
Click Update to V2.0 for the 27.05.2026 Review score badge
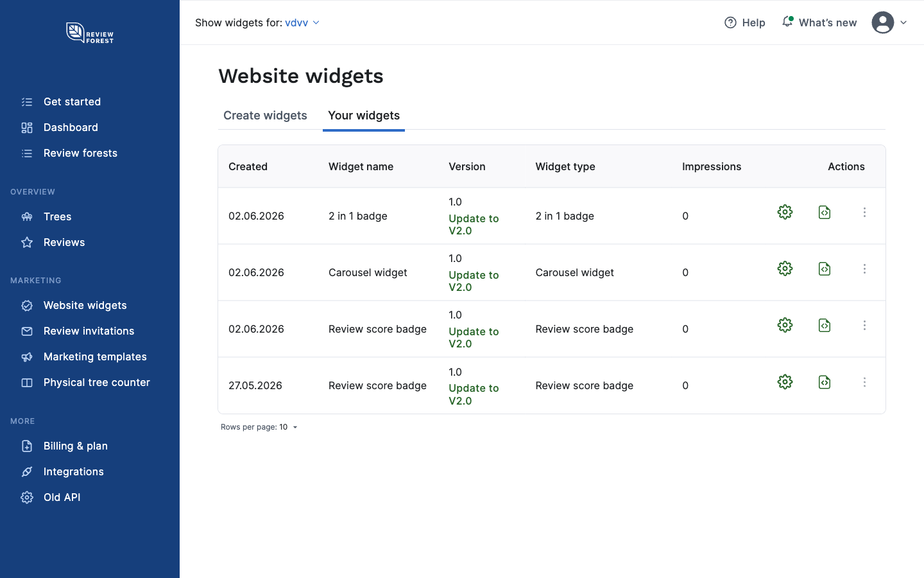point(474,394)
